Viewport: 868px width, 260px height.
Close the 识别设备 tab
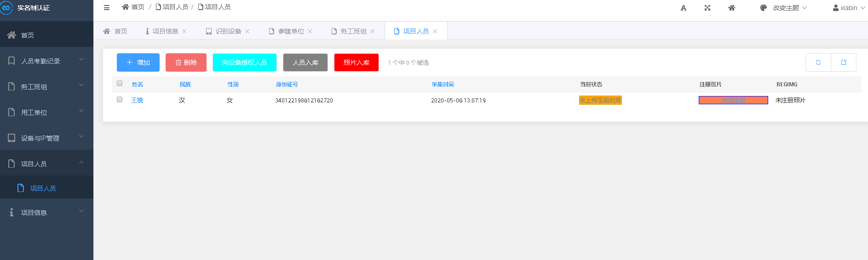pos(247,31)
